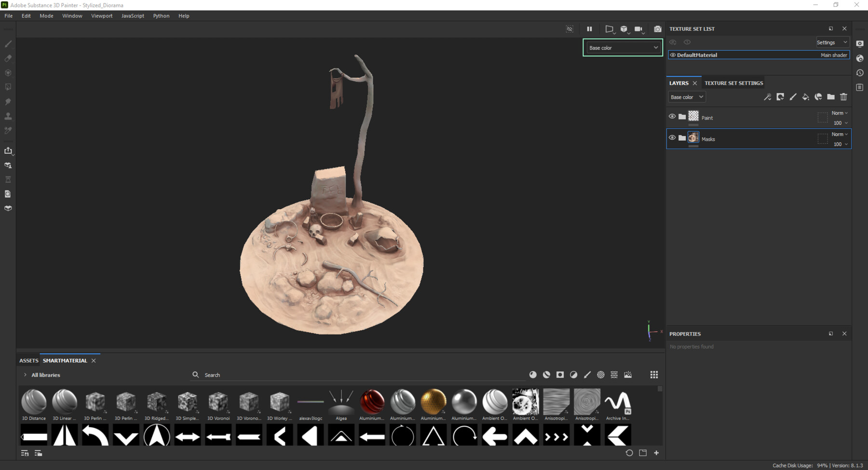Screen dimensions: 868x470
Task: Select the Eraser tool
Action: pyautogui.click(x=8, y=58)
